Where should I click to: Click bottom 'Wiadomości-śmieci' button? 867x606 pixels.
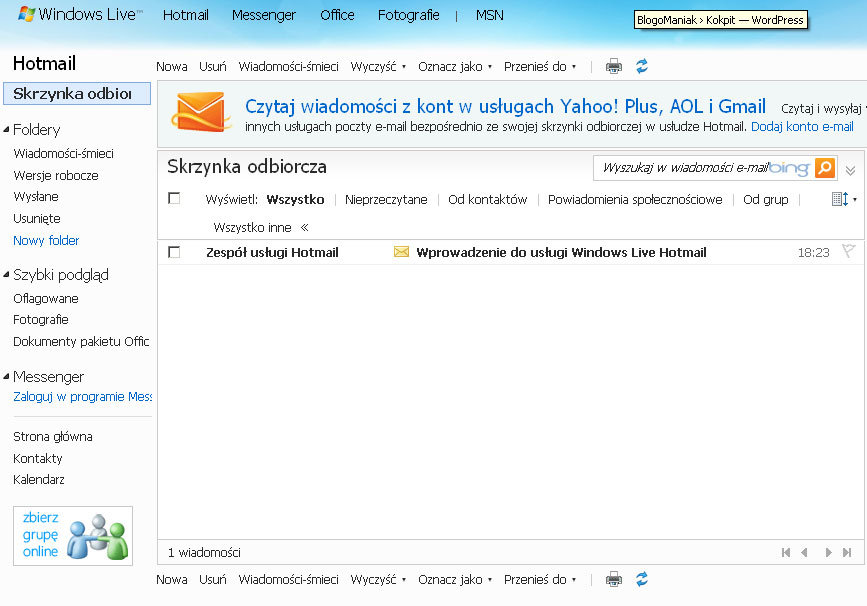289,580
